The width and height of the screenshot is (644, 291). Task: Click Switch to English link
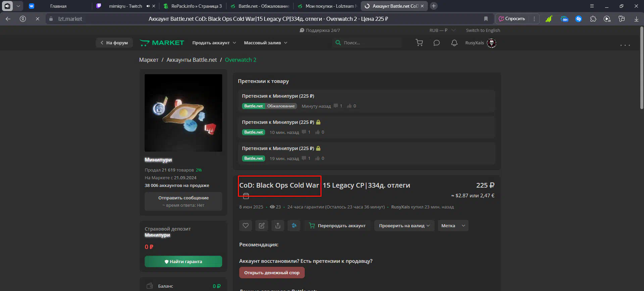pyautogui.click(x=483, y=30)
